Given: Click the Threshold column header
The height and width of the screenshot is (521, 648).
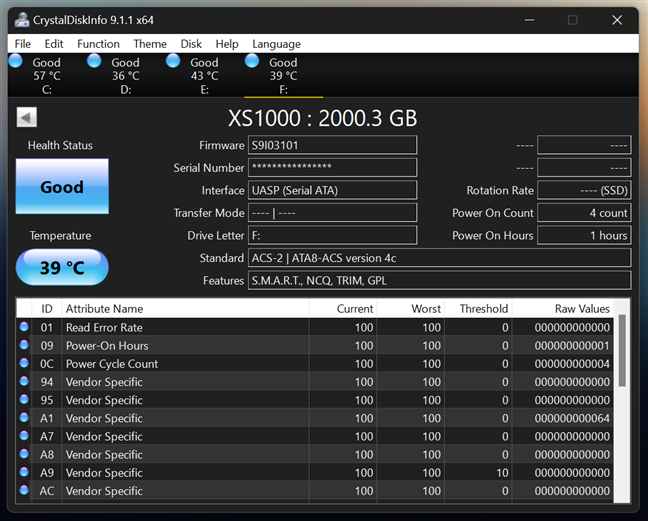Looking at the screenshot, I should (478, 308).
